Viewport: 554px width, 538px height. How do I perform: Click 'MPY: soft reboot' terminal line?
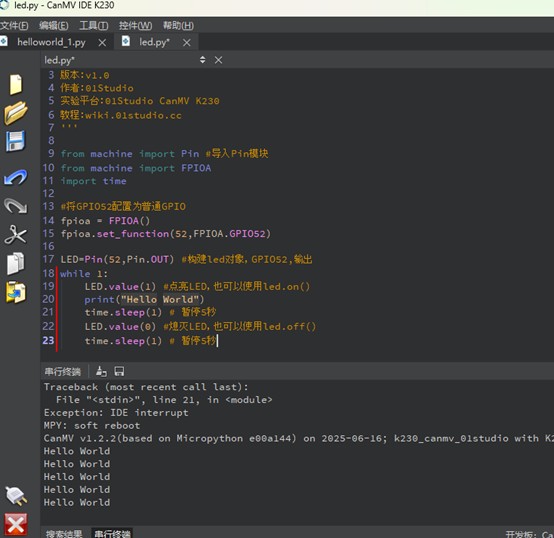click(92, 425)
